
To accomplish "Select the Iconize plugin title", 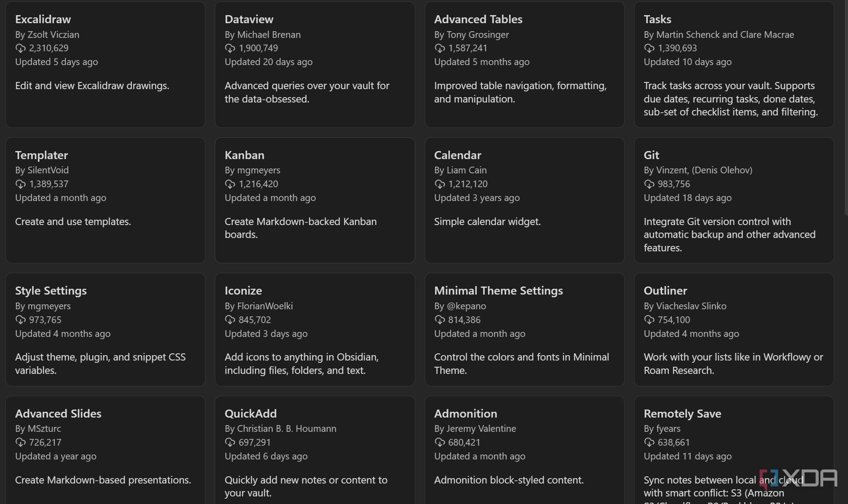I will click(243, 291).
